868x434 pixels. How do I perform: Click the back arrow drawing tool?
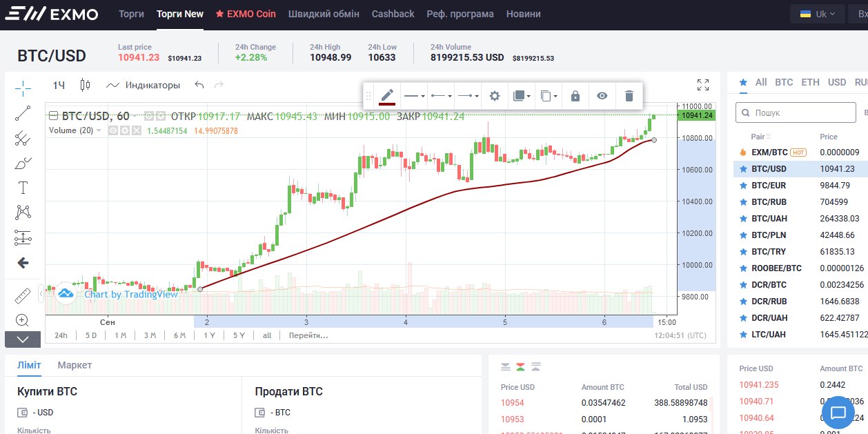click(23, 262)
